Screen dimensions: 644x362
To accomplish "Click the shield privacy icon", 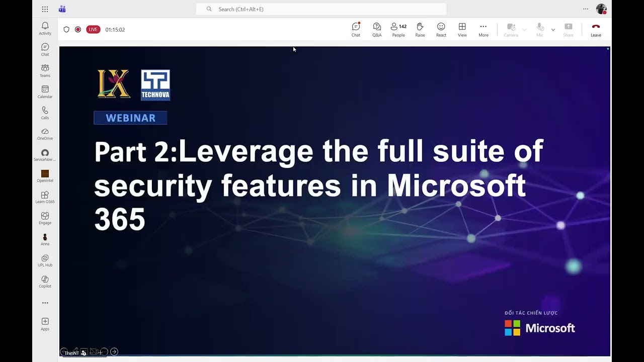I will point(66,30).
